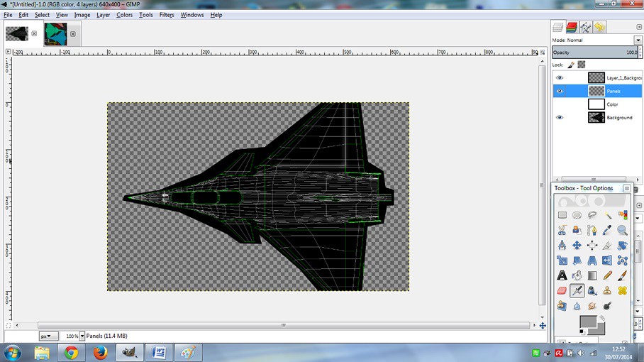The height and width of the screenshot is (362, 644).
Task: Select the Scissors Select tool
Action: [562, 230]
